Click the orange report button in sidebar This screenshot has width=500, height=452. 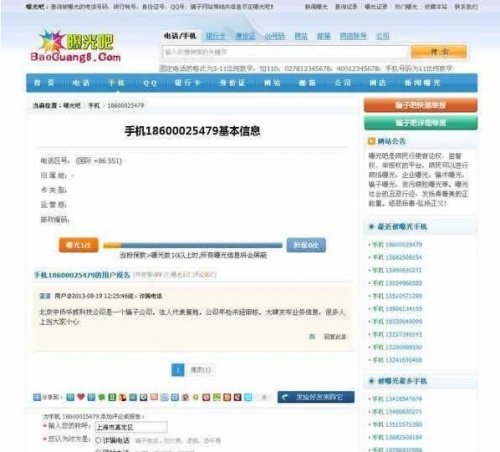(421, 105)
